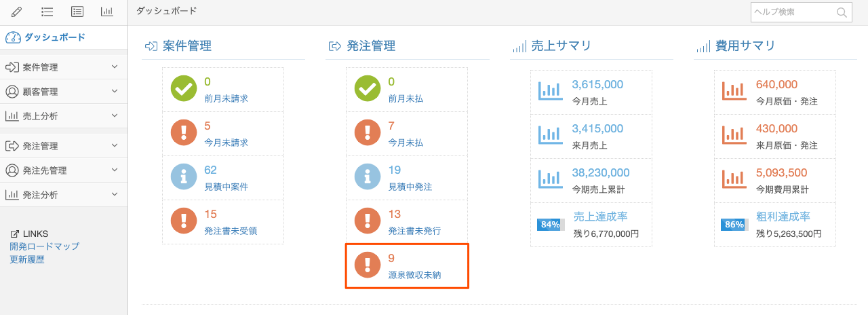Click the orange alert icon for 源泉徴収未納

[x=368, y=265]
